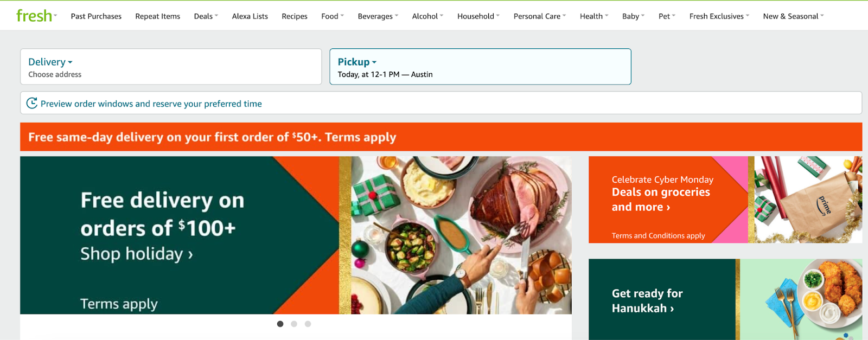Click the orange free same-day delivery banner
This screenshot has width=868, height=340.
[x=441, y=137]
